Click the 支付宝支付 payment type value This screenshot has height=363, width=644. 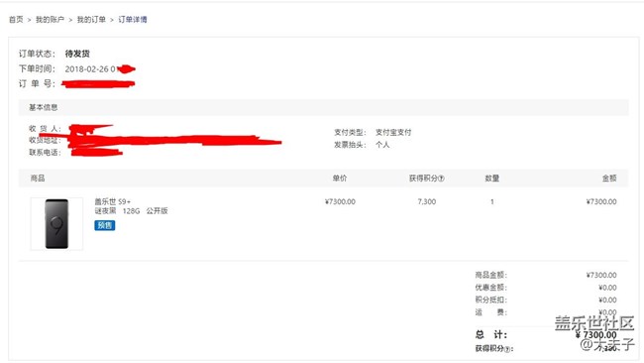click(393, 132)
